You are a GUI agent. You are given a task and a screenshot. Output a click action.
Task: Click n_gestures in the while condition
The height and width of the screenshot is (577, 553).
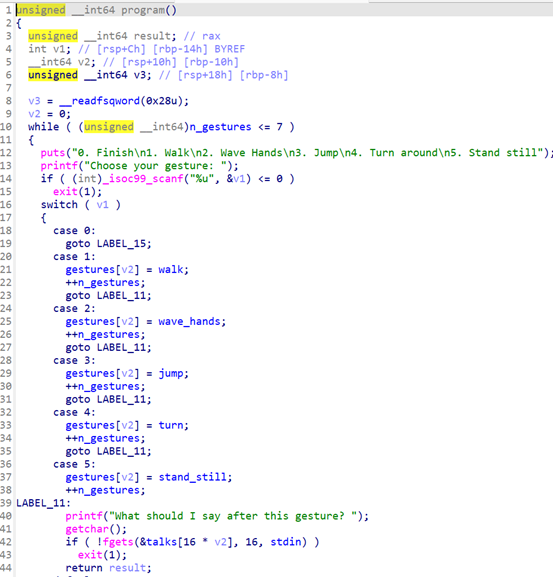pos(220,127)
